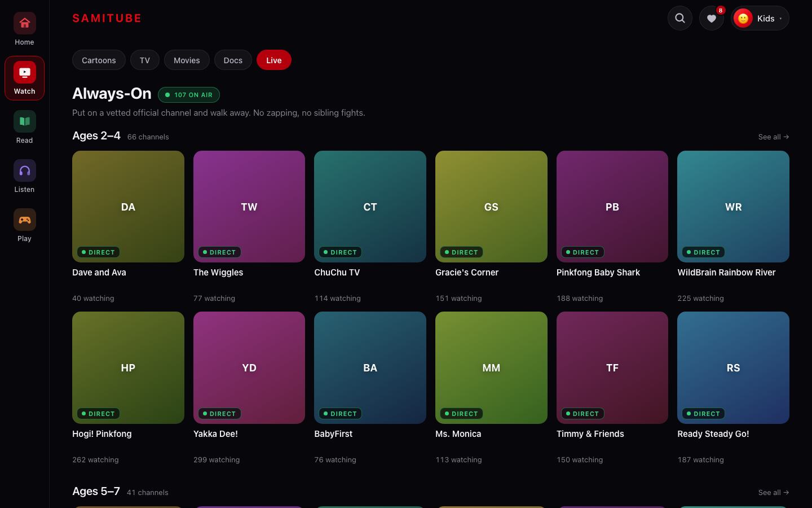Open favorites heart icon with badge

click(712, 18)
